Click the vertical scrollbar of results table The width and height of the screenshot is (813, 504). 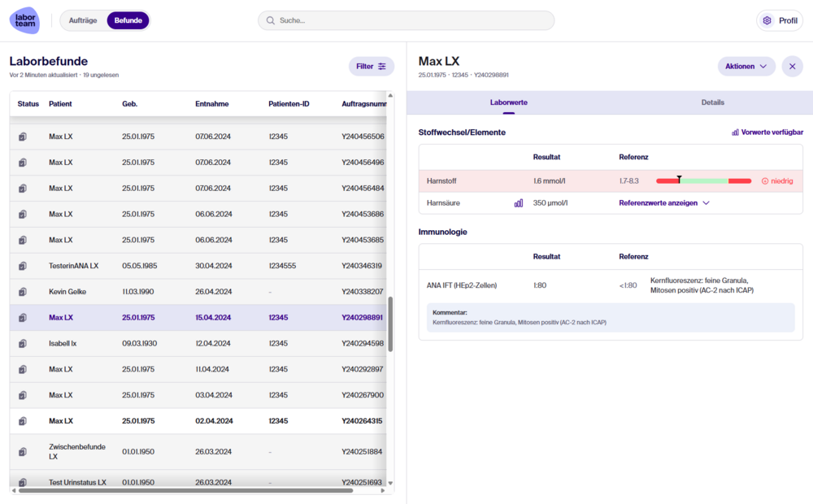pos(390,324)
